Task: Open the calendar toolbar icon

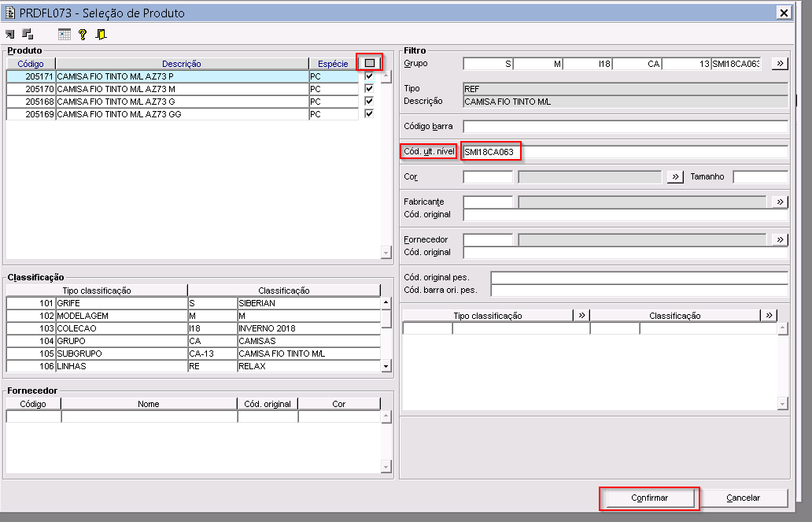Action: [x=65, y=34]
